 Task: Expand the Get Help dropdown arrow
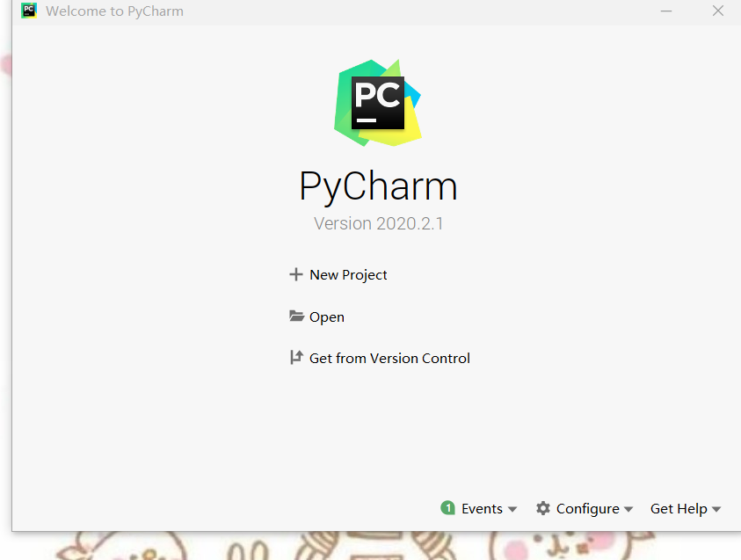pyautogui.click(x=716, y=509)
